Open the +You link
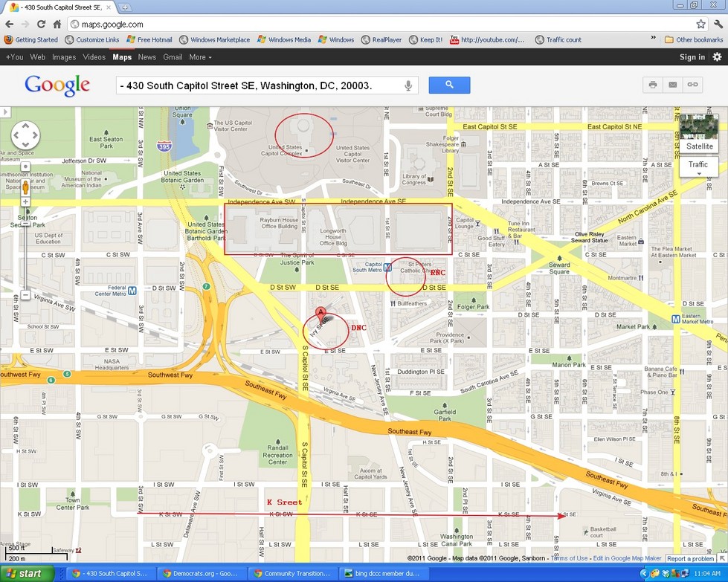The height and width of the screenshot is (582, 728). (14, 56)
